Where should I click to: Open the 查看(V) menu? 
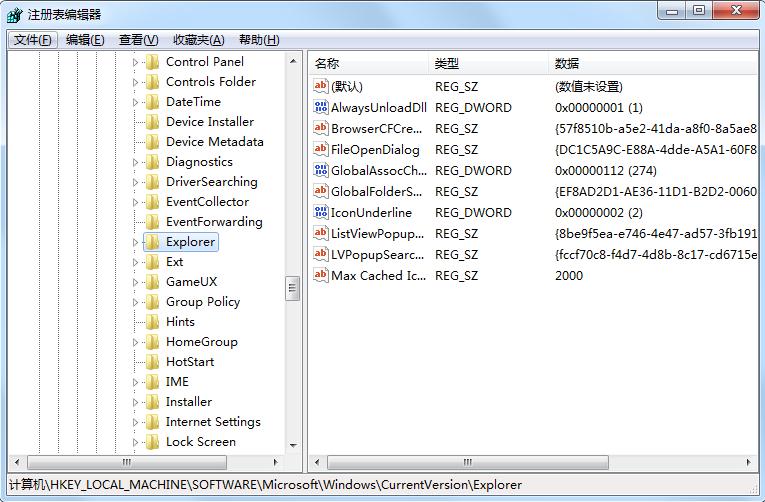139,40
